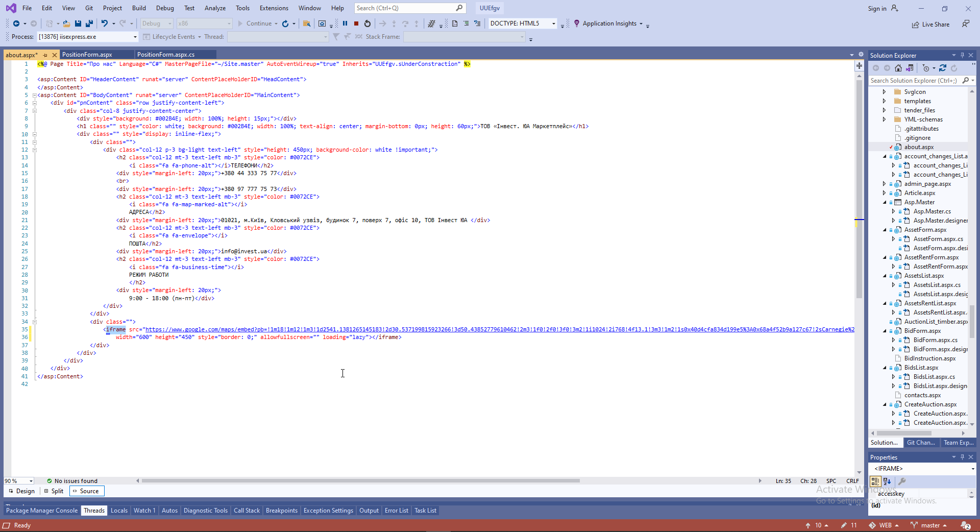Open the Process dropdown
Image resolution: width=980 pixels, height=532 pixels.
(x=135, y=37)
